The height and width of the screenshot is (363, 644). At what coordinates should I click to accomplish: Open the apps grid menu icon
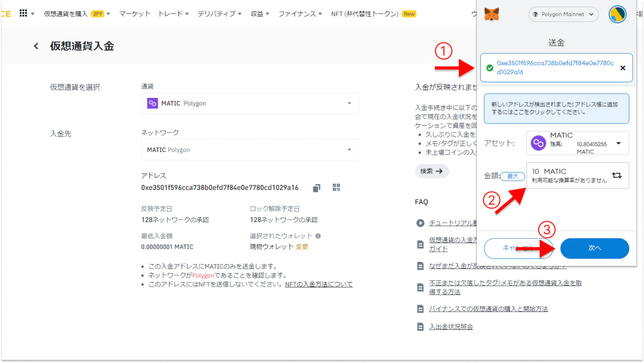(x=23, y=13)
